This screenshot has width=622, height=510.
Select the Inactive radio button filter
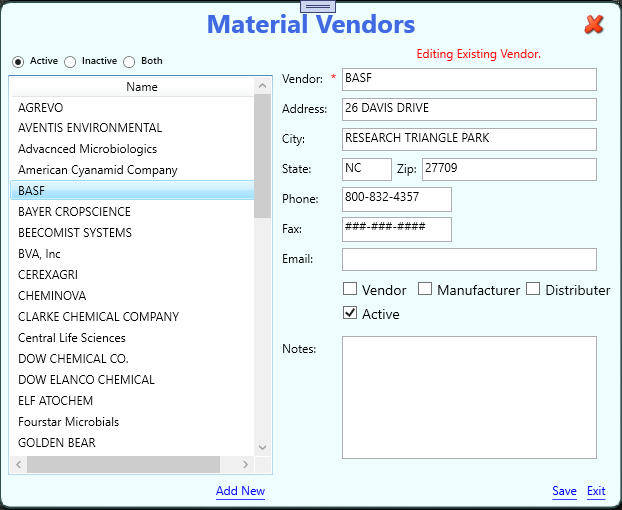click(70, 61)
